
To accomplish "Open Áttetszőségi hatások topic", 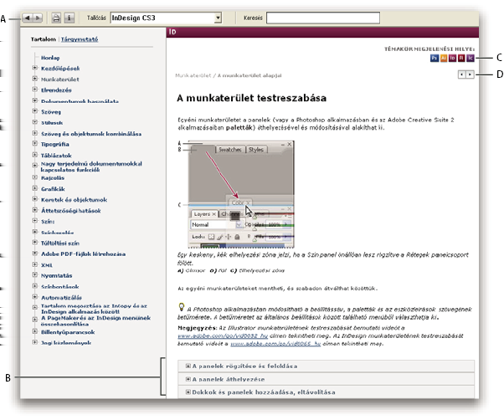I will click(x=70, y=211).
